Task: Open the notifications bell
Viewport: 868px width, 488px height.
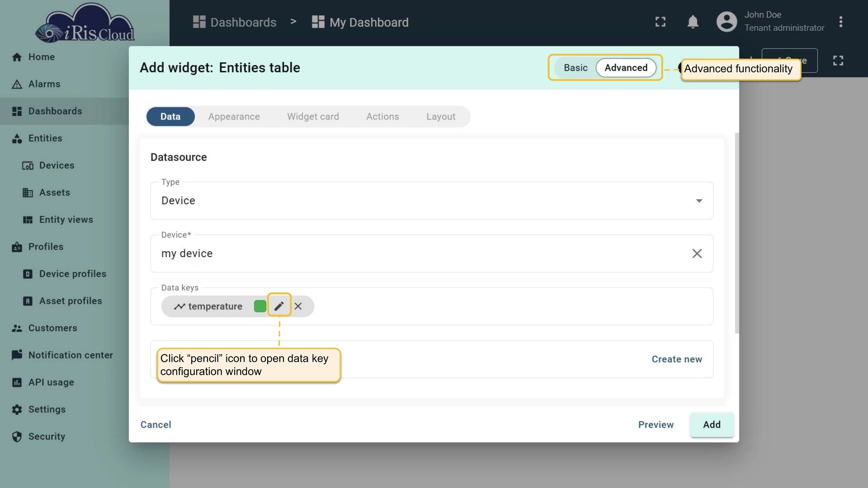Action: tap(693, 22)
